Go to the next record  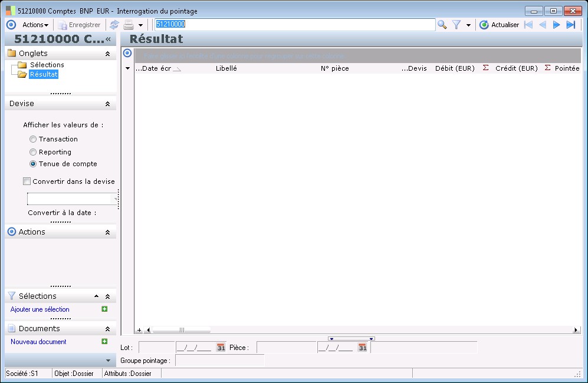point(557,25)
